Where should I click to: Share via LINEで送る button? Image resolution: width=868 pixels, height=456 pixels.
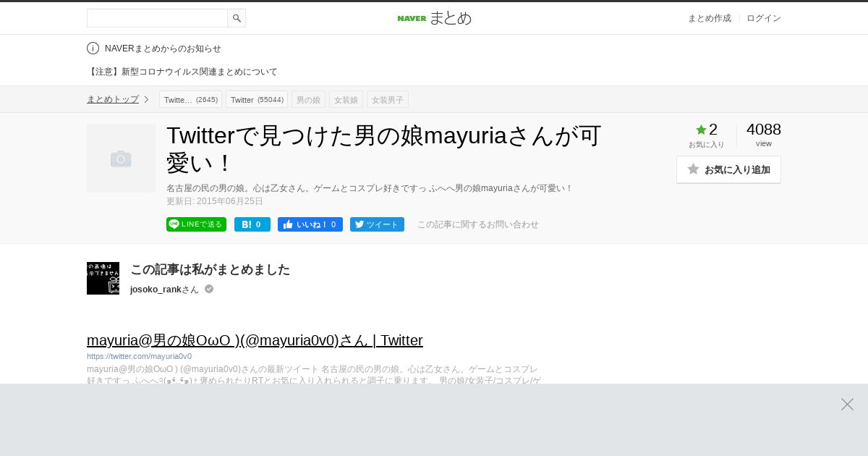click(x=196, y=224)
